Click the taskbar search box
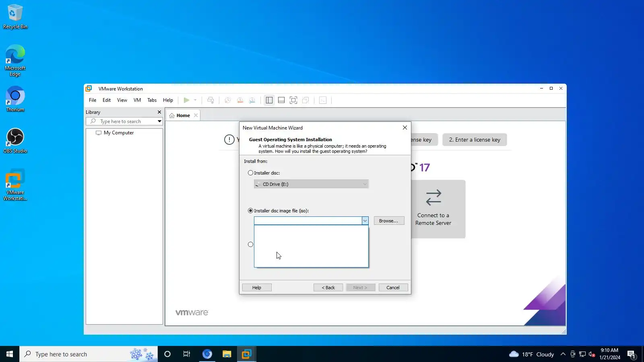This screenshot has height=362, width=644. point(89,354)
